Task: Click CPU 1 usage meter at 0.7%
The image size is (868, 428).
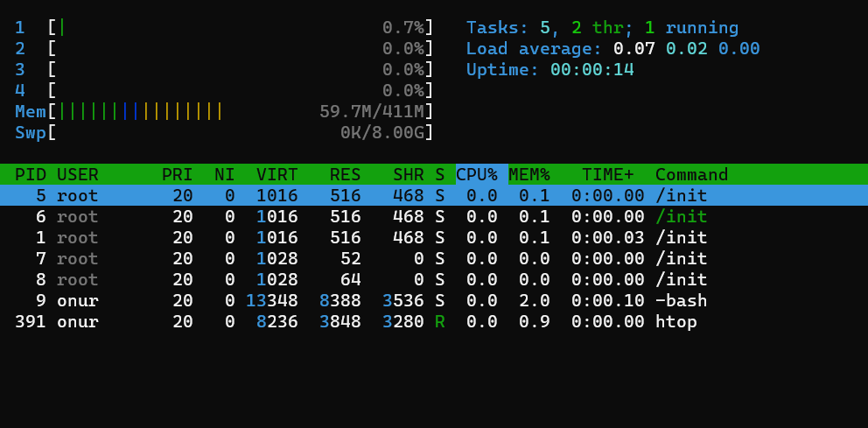Action: (x=224, y=27)
